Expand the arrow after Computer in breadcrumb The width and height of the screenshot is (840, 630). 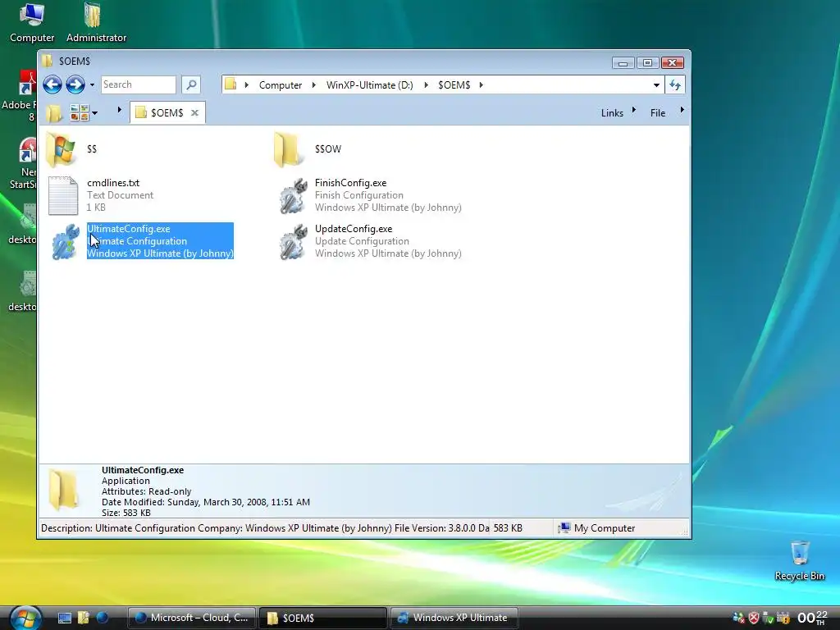pyautogui.click(x=314, y=84)
